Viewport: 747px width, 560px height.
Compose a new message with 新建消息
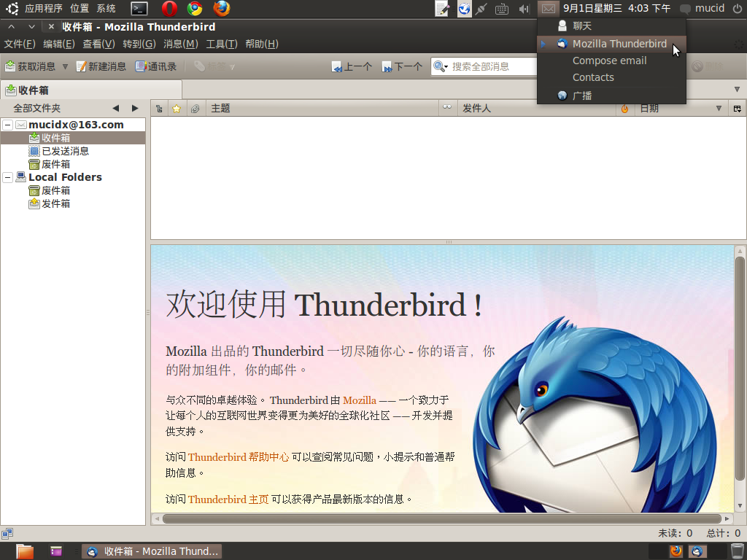[x=101, y=66]
